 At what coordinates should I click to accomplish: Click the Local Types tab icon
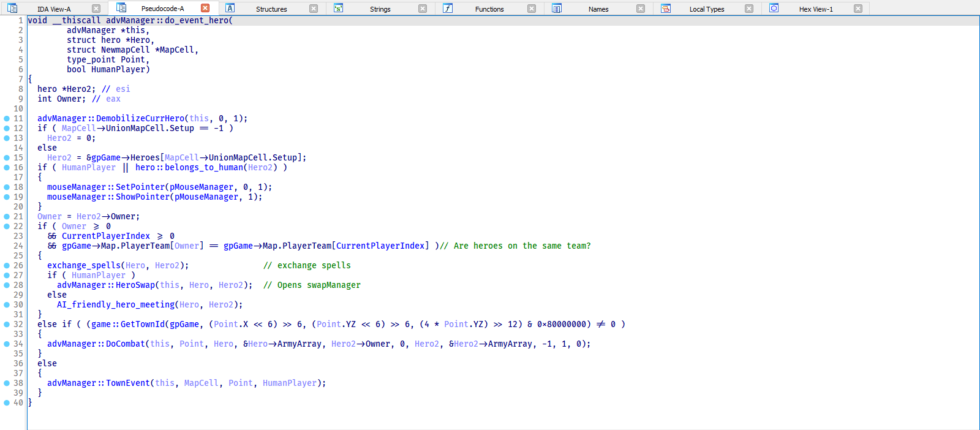(666, 8)
